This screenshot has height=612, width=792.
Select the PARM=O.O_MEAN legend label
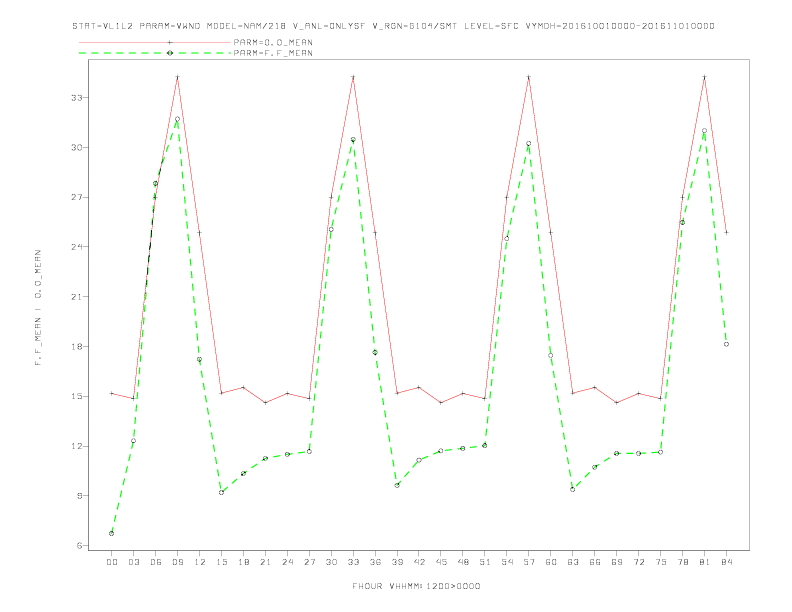pyautogui.click(x=273, y=42)
